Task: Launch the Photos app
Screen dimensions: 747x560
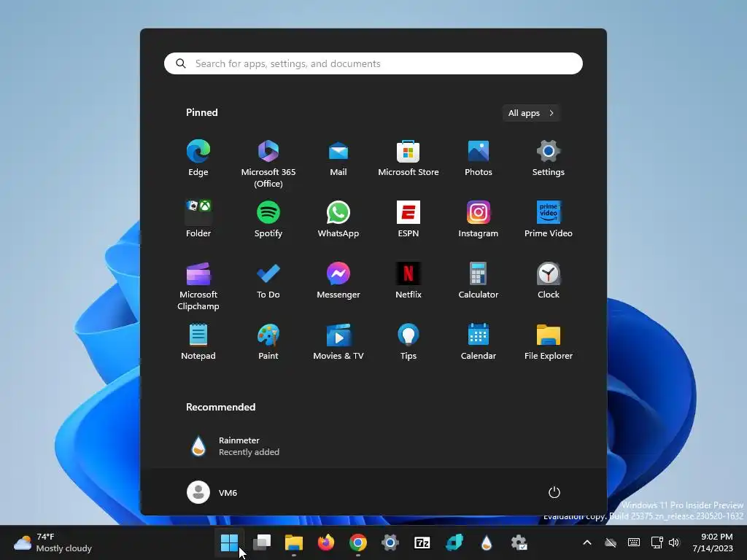Action: 479,158
